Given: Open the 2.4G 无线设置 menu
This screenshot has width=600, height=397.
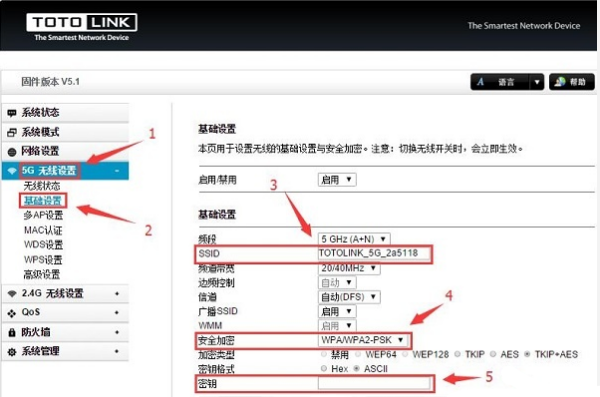Looking at the screenshot, I should click(x=65, y=294).
